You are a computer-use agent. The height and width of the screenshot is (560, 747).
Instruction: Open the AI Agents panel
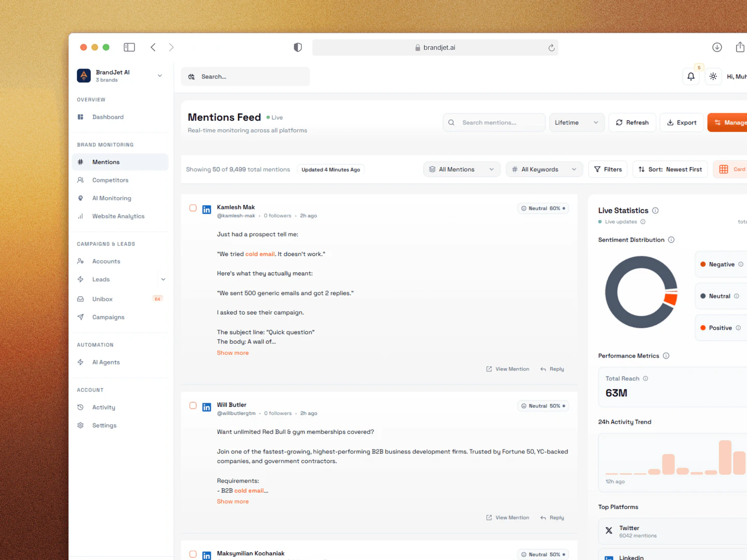click(x=105, y=362)
